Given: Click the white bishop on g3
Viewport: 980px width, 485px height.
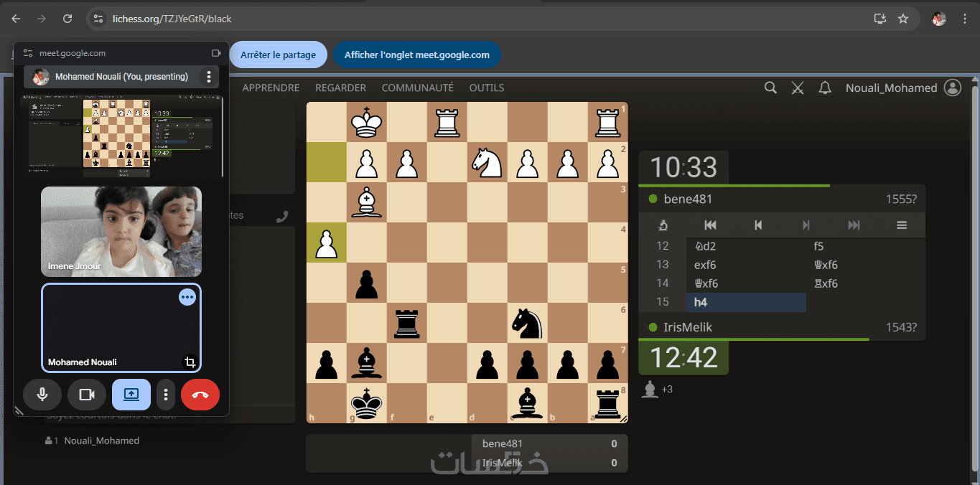Looking at the screenshot, I should pyautogui.click(x=367, y=202).
